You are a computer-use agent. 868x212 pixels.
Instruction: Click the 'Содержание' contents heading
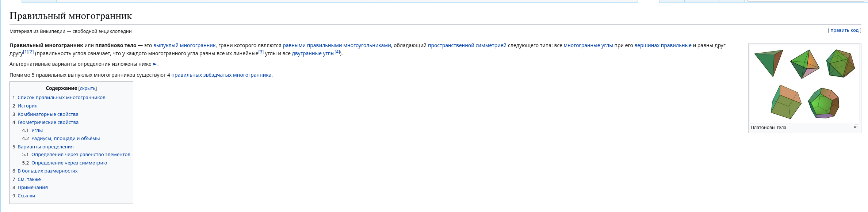(x=61, y=88)
